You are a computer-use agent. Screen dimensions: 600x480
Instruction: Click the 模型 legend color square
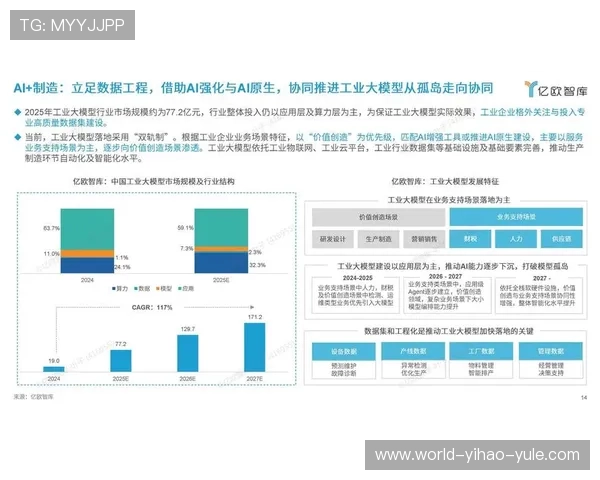point(158,289)
